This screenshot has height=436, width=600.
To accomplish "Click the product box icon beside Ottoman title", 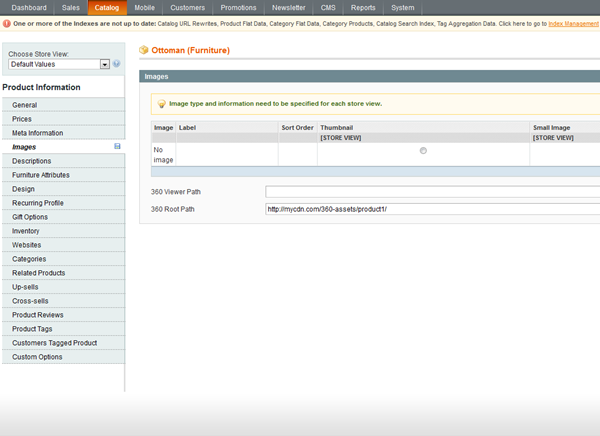I will pyautogui.click(x=144, y=48).
